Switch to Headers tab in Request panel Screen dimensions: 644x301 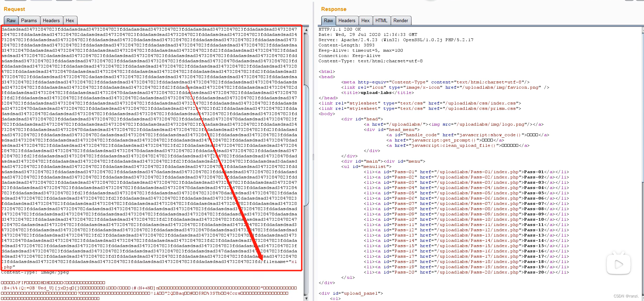click(x=51, y=21)
